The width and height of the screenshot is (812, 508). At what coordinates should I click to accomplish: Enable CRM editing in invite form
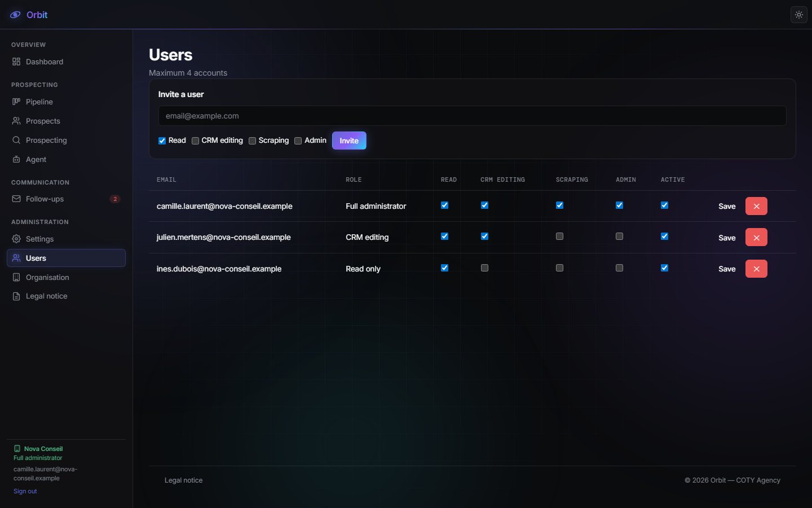pos(195,141)
